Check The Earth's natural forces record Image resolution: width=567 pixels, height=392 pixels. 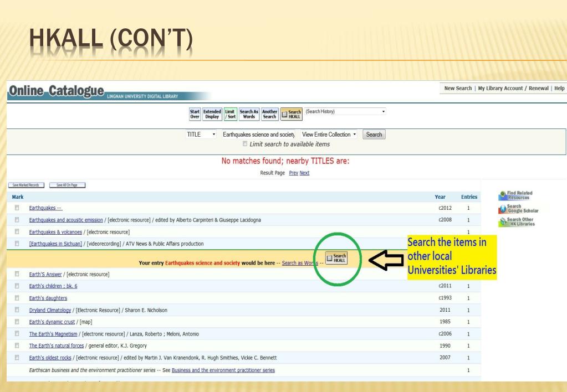point(17,345)
